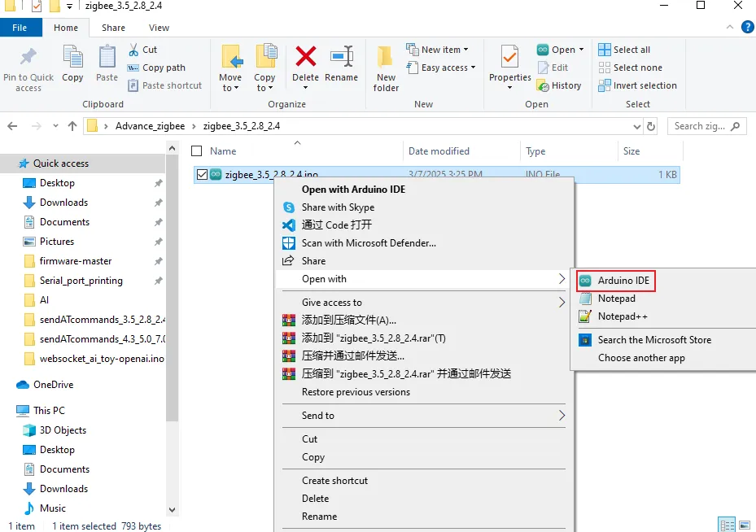Click the Paste clipboard icon
Screen dimensions: 756x532
point(107,58)
